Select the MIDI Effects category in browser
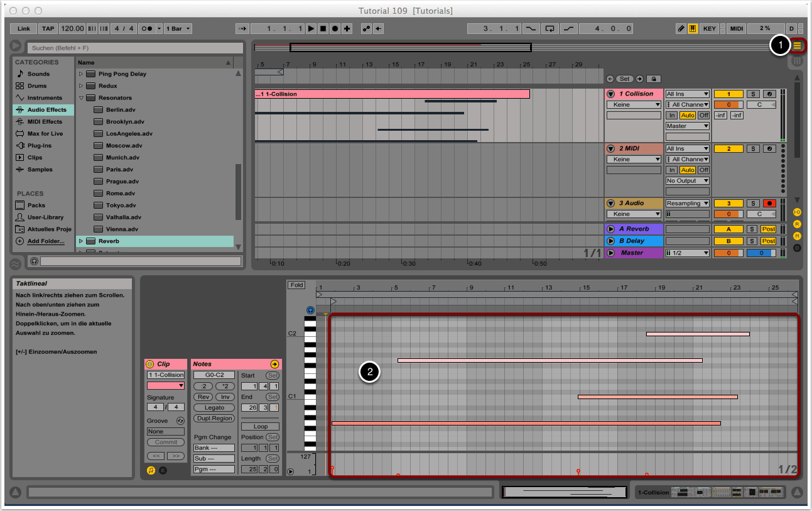 click(x=45, y=121)
